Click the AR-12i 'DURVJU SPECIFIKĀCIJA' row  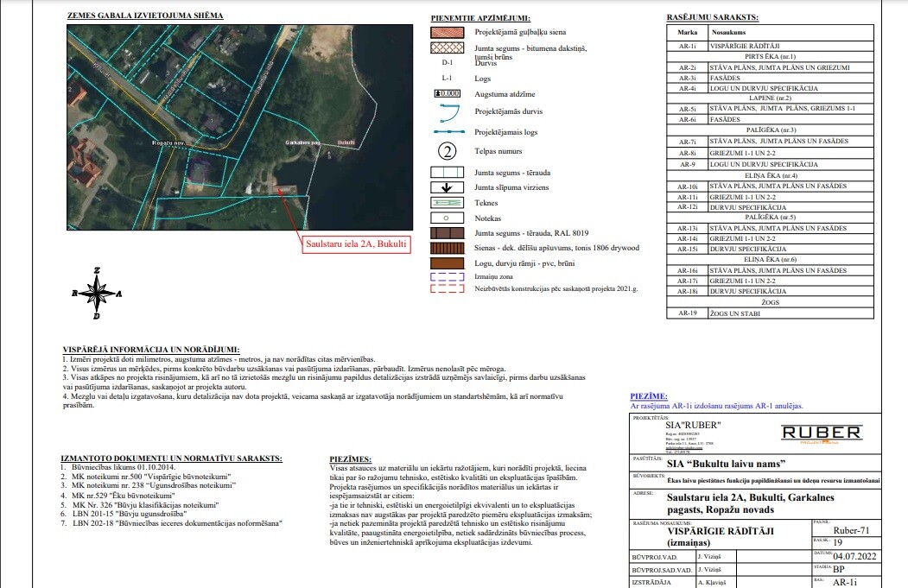tap(770, 207)
